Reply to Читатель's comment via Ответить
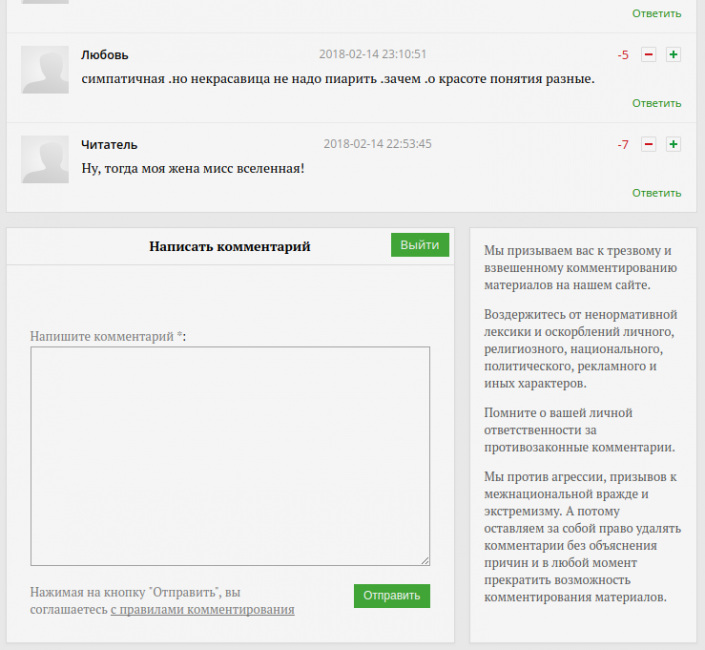Image resolution: width=705 pixels, height=650 pixels. [656, 193]
